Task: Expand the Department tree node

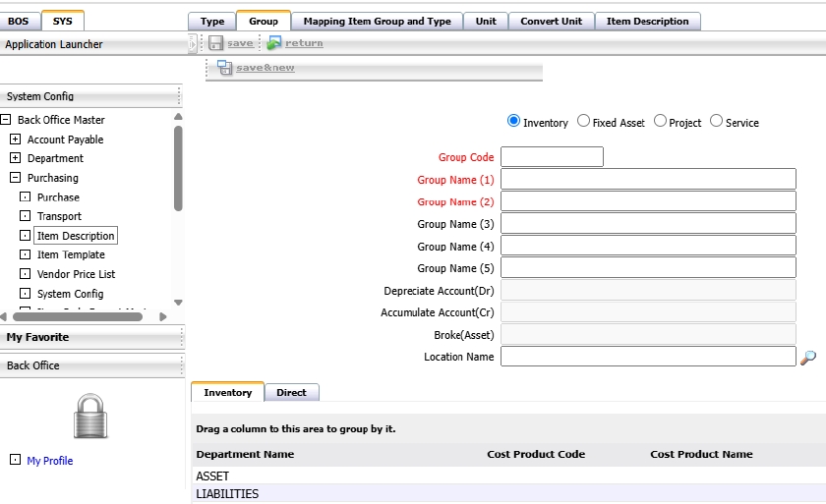Action: (15, 158)
